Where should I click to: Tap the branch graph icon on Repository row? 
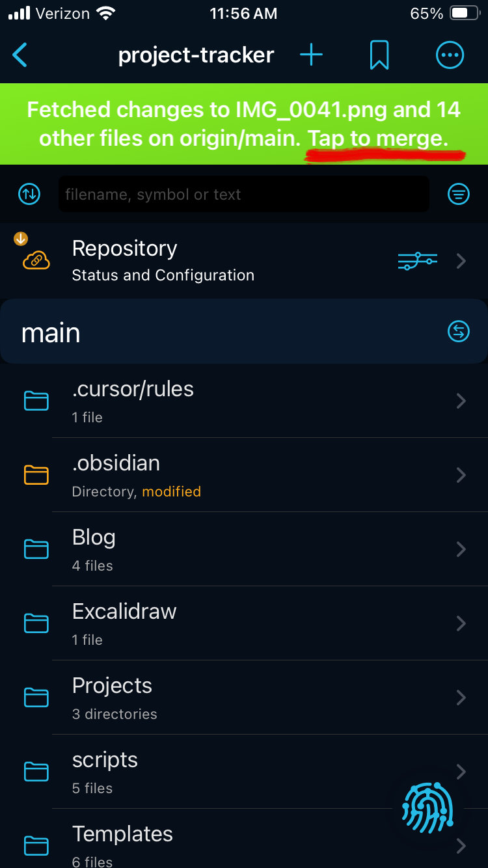coord(417,261)
